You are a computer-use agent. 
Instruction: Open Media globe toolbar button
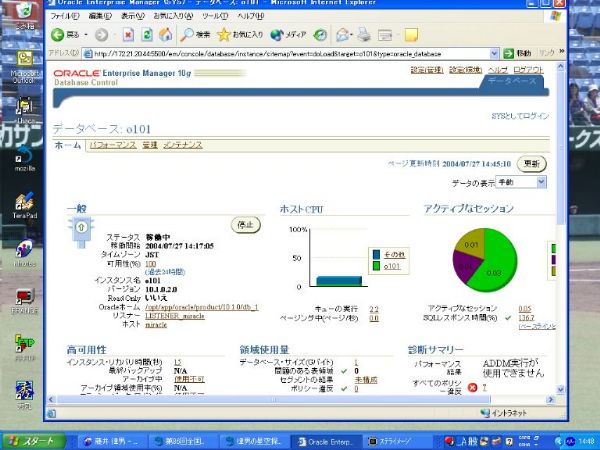pos(288,35)
